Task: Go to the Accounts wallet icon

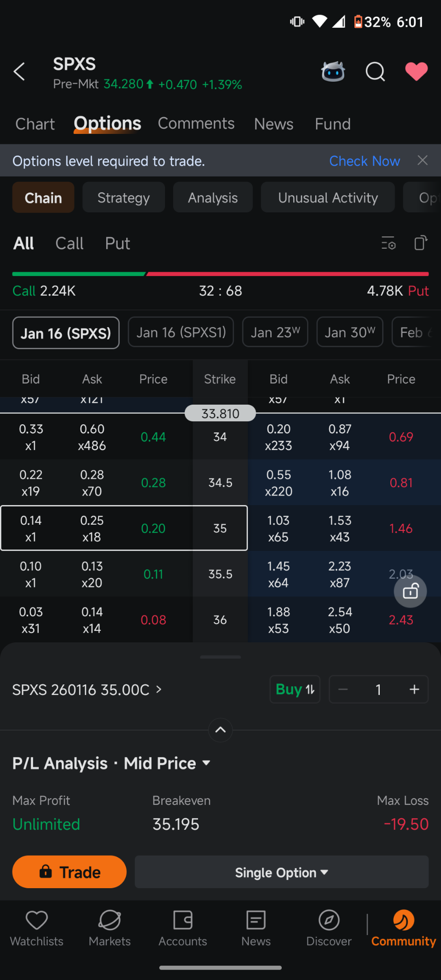Action: point(183,920)
